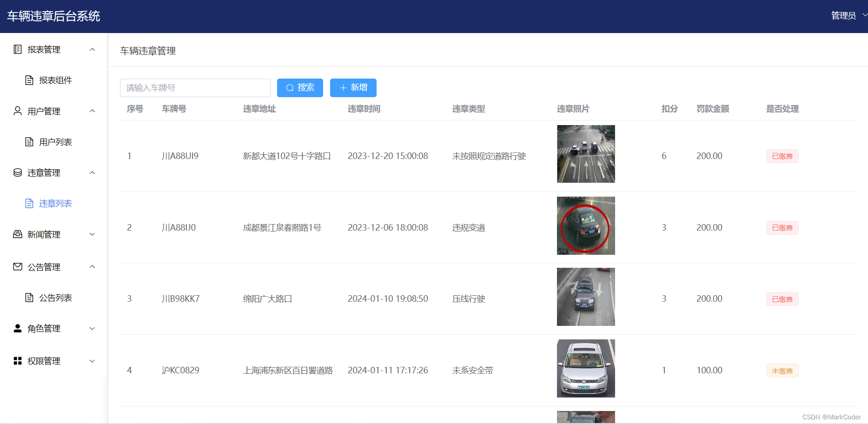Collapse the 违章管理 menu chevron

92,172
